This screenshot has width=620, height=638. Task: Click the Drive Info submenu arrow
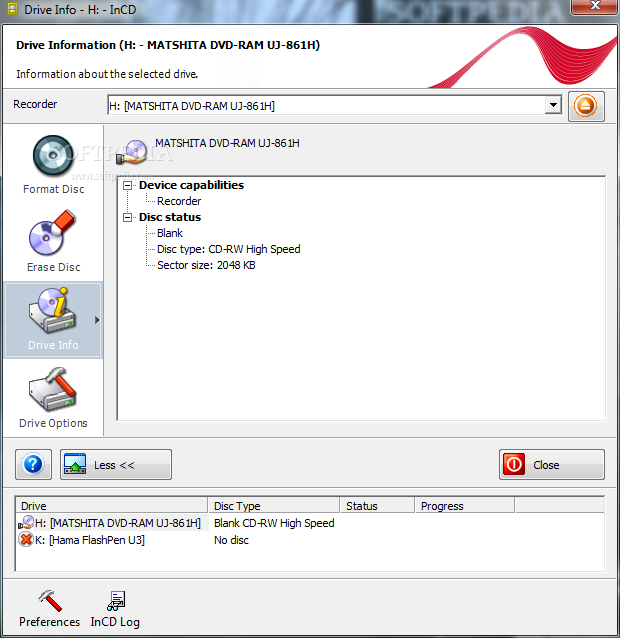97,320
